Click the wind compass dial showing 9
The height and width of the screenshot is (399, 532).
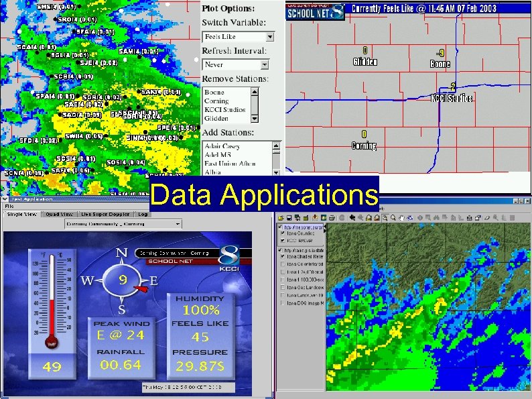[122, 280]
